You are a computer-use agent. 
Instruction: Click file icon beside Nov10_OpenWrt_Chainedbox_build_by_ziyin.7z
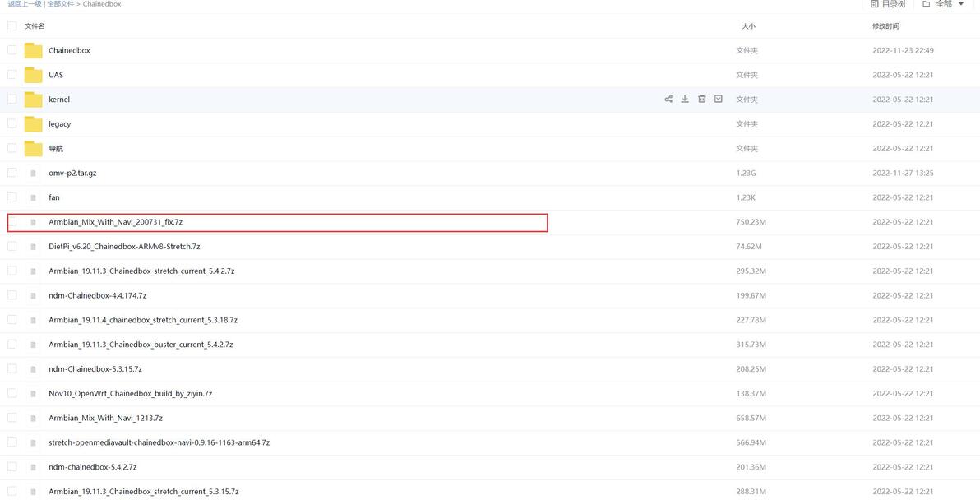[33, 394]
